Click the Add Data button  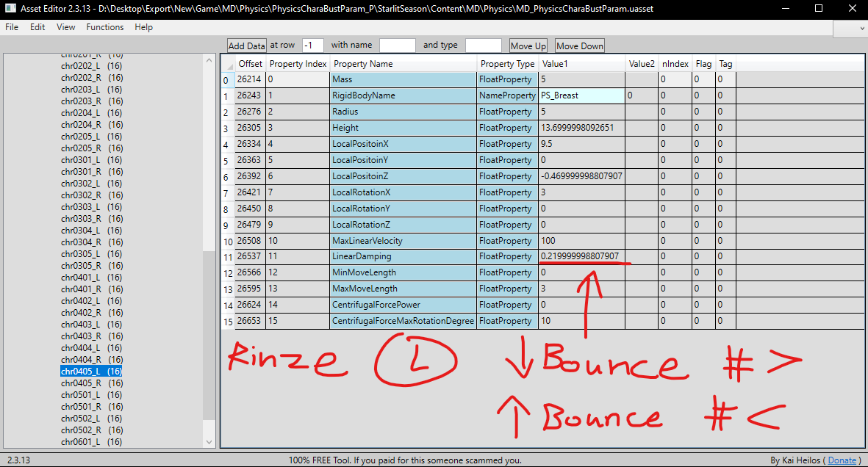tap(247, 46)
